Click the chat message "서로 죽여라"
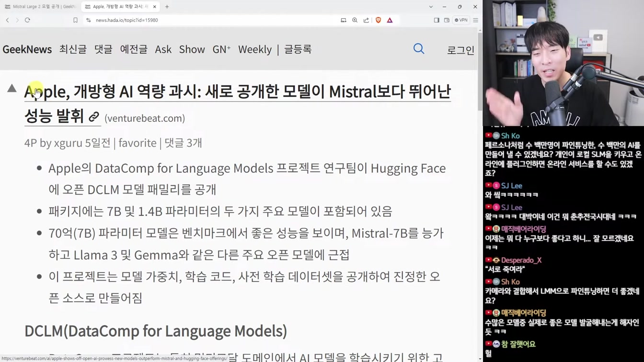The image size is (644, 362). (505, 270)
